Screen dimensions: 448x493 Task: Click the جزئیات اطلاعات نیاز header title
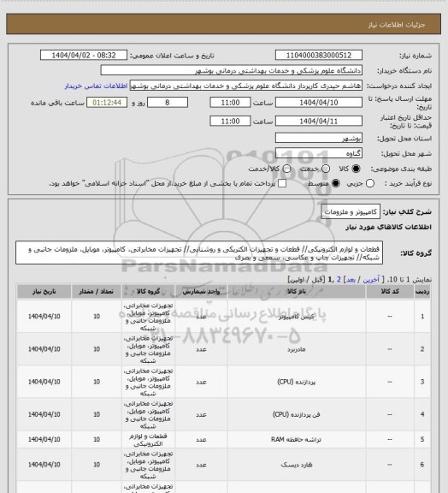397,25
